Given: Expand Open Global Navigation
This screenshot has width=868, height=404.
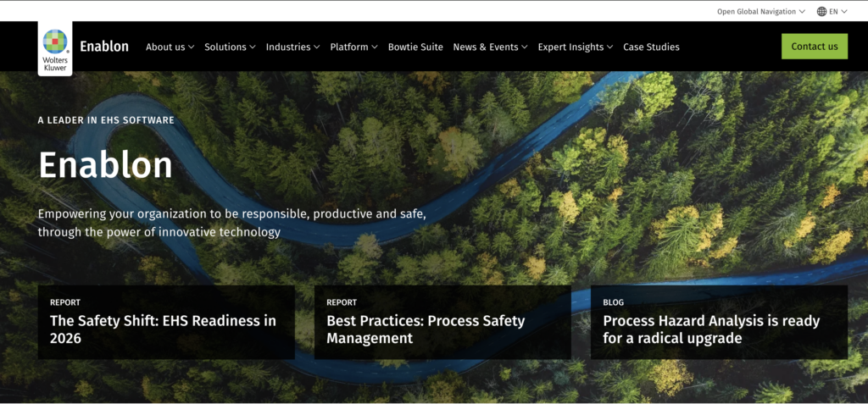Looking at the screenshot, I should pyautogui.click(x=760, y=12).
